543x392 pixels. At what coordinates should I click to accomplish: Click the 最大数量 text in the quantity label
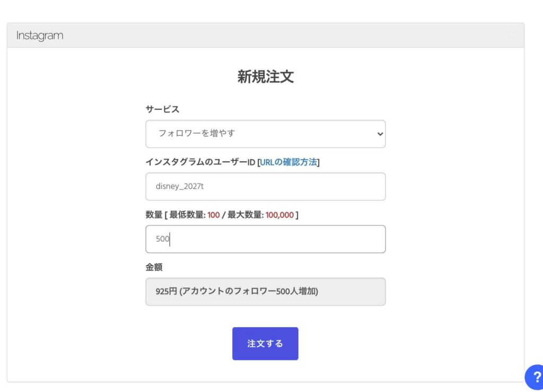pyautogui.click(x=245, y=215)
